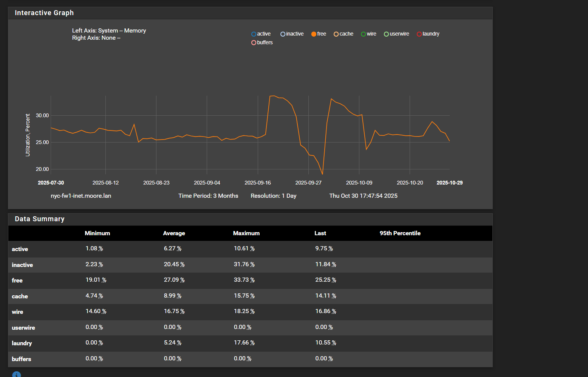This screenshot has width=588, height=377.
Task: Click the wire legend circle icon
Action: [363, 34]
